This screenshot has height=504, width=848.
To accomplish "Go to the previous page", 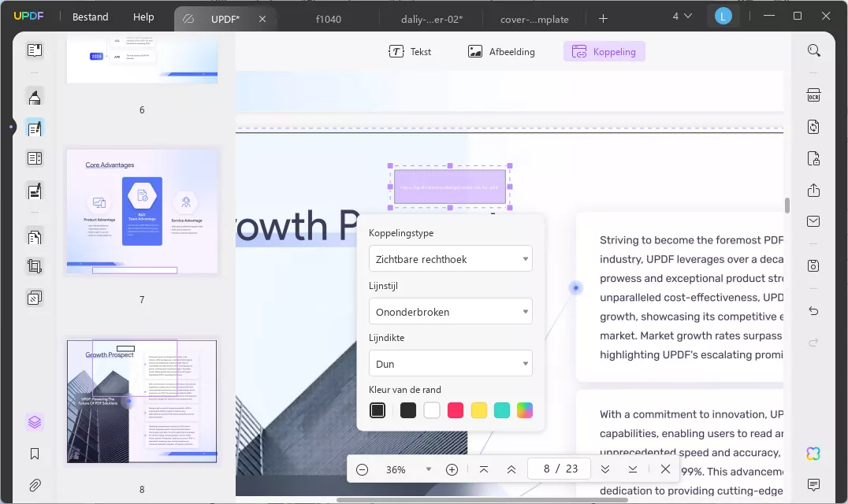I will tap(511, 469).
